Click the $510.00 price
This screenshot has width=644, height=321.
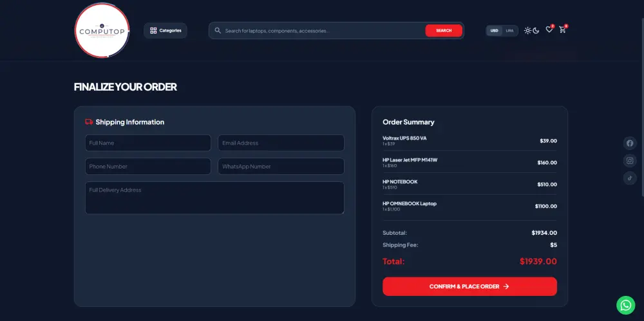tap(547, 185)
